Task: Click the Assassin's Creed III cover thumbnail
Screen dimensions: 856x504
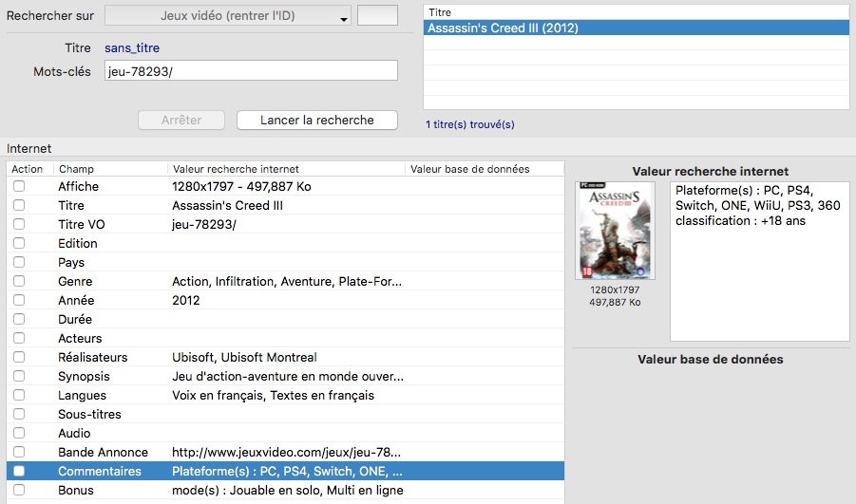Action: pyautogui.click(x=615, y=231)
